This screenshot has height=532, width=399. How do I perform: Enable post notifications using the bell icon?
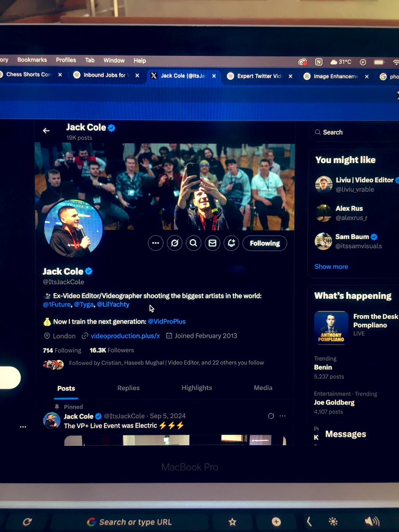tap(231, 243)
